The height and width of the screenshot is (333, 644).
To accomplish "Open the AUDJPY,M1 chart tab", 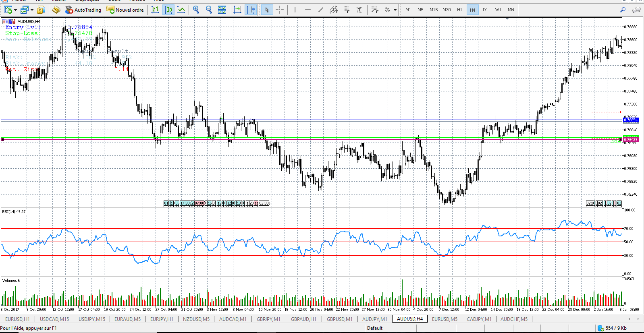I will click(x=375, y=319).
